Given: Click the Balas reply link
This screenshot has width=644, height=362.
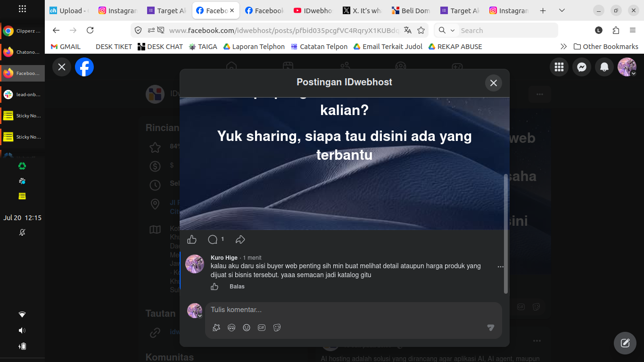Looking at the screenshot, I should pyautogui.click(x=237, y=287).
